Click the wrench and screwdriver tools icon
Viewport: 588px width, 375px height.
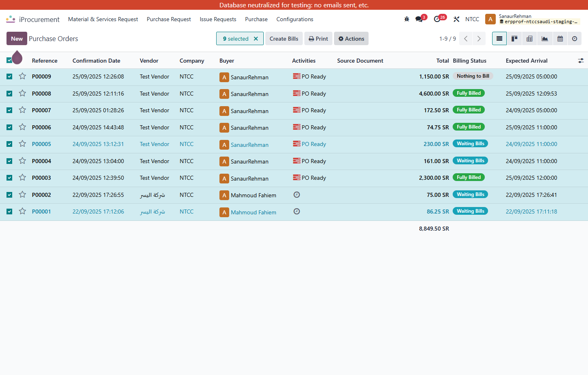(x=457, y=19)
